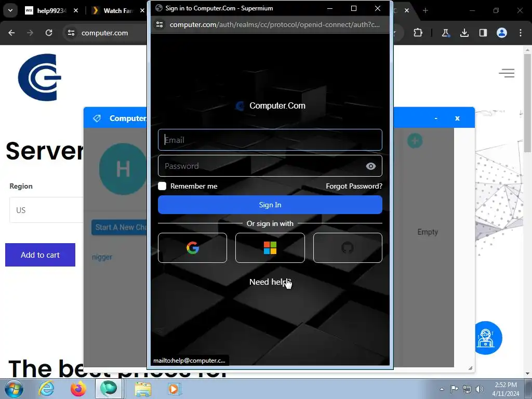Go forward in main browser

[30, 33]
